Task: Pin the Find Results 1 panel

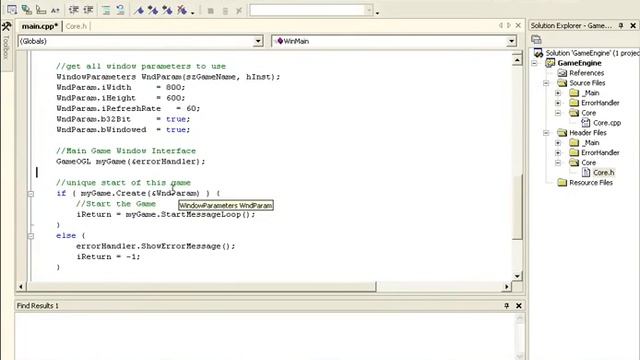Action: coord(507,305)
